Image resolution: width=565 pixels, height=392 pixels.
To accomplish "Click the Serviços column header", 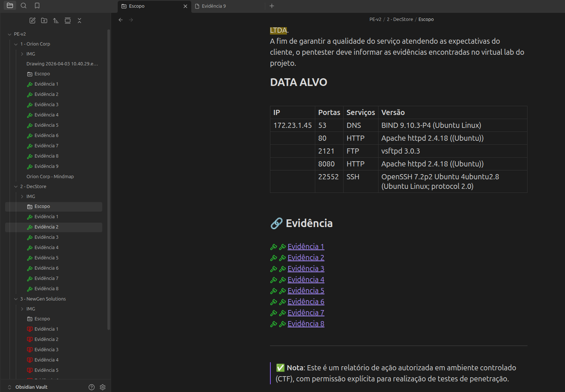I will click(360, 112).
